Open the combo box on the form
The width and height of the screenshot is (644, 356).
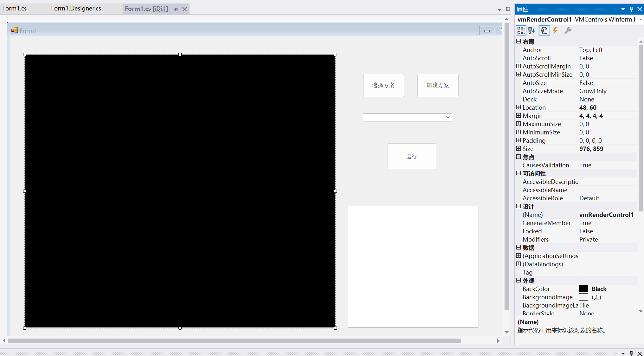tap(448, 117)
